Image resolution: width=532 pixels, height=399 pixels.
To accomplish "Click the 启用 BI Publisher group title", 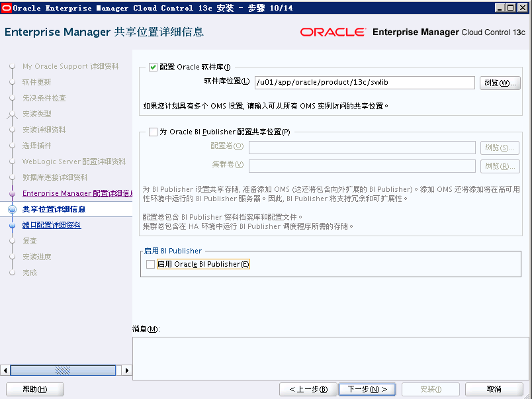I will click(x=173, y=251).
